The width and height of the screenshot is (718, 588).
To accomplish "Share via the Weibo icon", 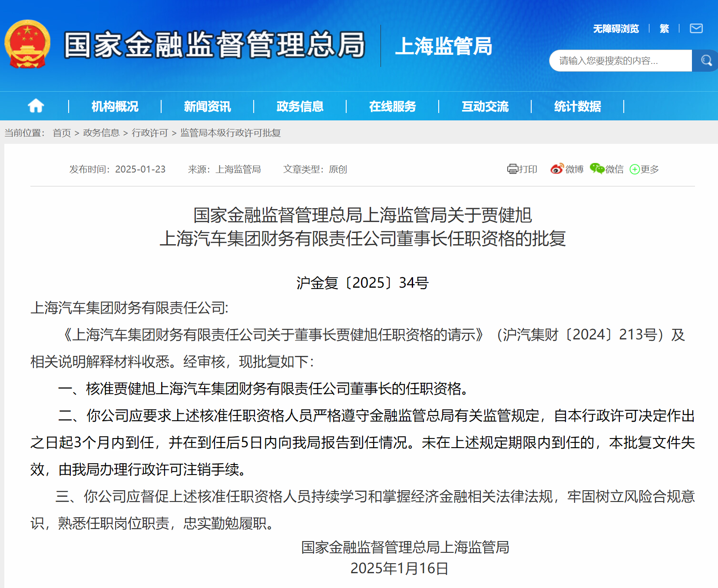I will [557, 169].
